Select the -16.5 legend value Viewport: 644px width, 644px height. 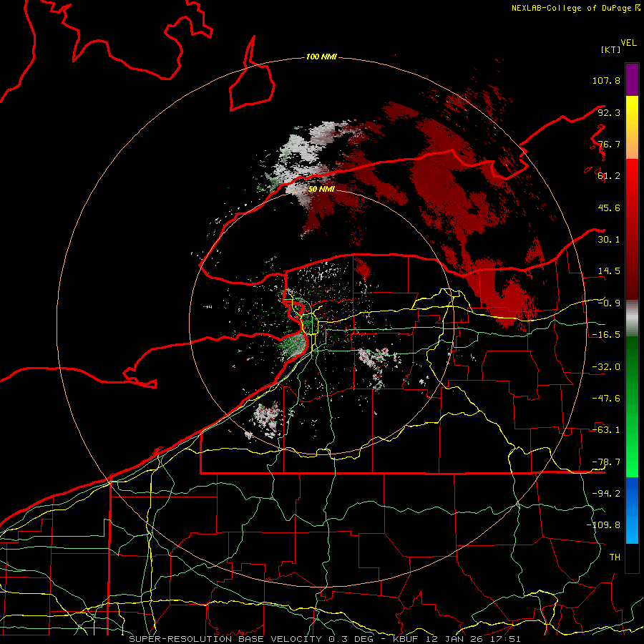(606, 335)
